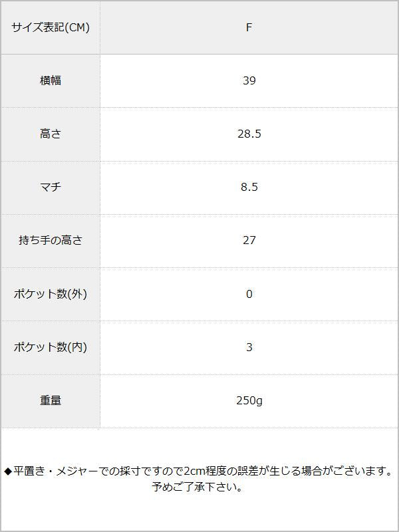Click the 高さ row label
Image resolution: width=399 pixels, height=532 pixels.
51,134
